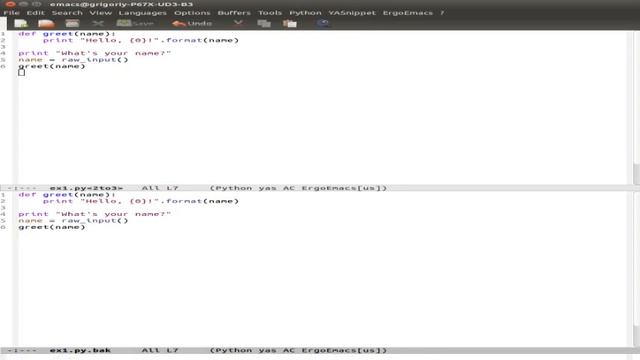Close the Emacs window with red button
640x360 pixels.
tap(11, 4)
